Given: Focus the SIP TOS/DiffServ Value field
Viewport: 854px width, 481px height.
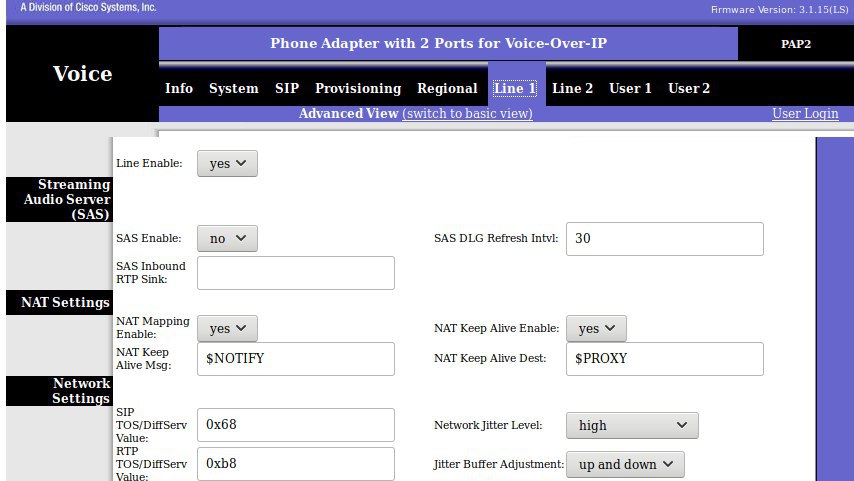Looking at the screenshot, I should tap(296, 425).
